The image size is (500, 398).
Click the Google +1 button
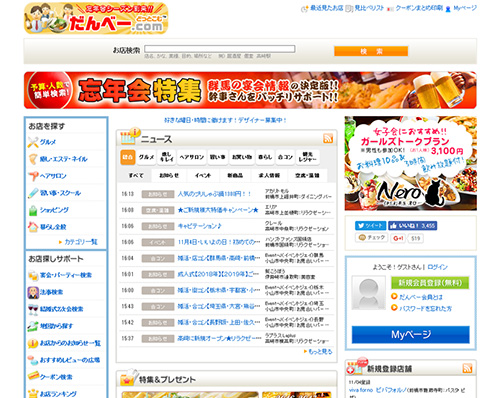398,238
